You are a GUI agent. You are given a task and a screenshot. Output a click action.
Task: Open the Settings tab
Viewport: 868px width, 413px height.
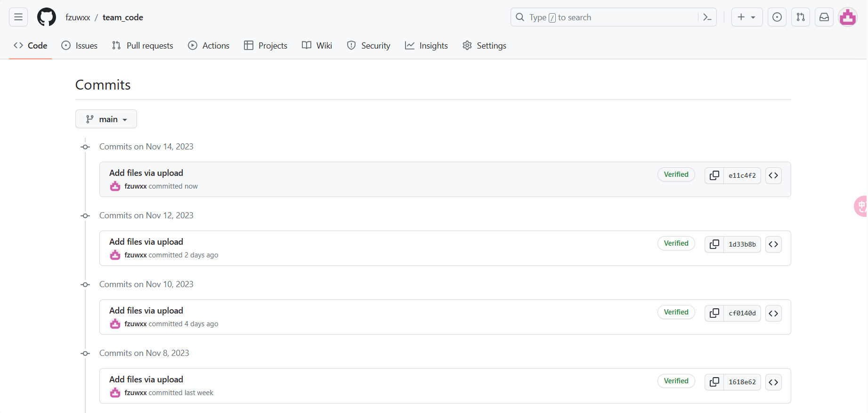(484, 46)
